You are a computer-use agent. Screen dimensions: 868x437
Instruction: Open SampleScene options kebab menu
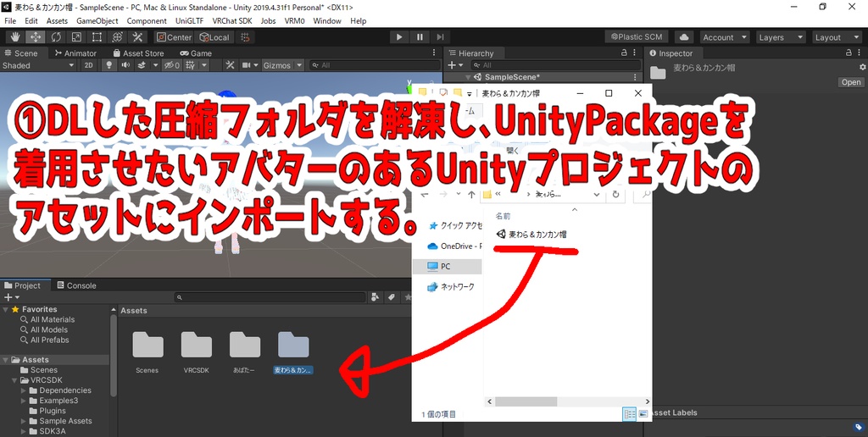pos(635,77)
